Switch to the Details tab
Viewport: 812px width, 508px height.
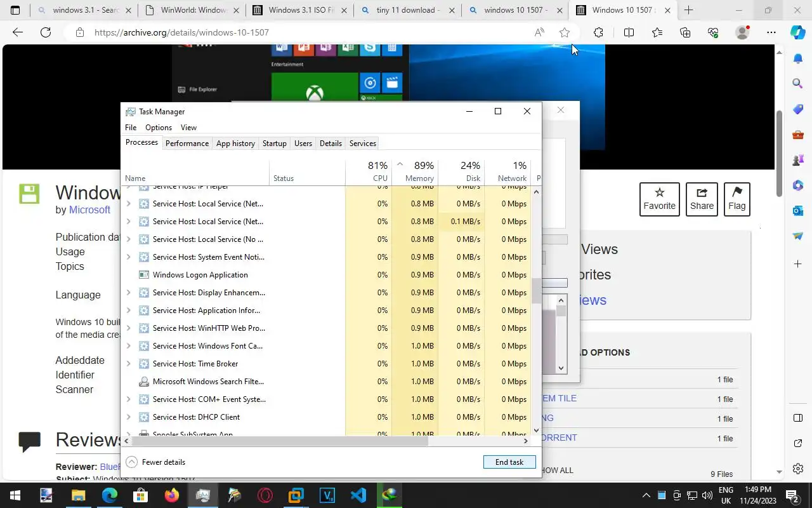pos(331,144)
